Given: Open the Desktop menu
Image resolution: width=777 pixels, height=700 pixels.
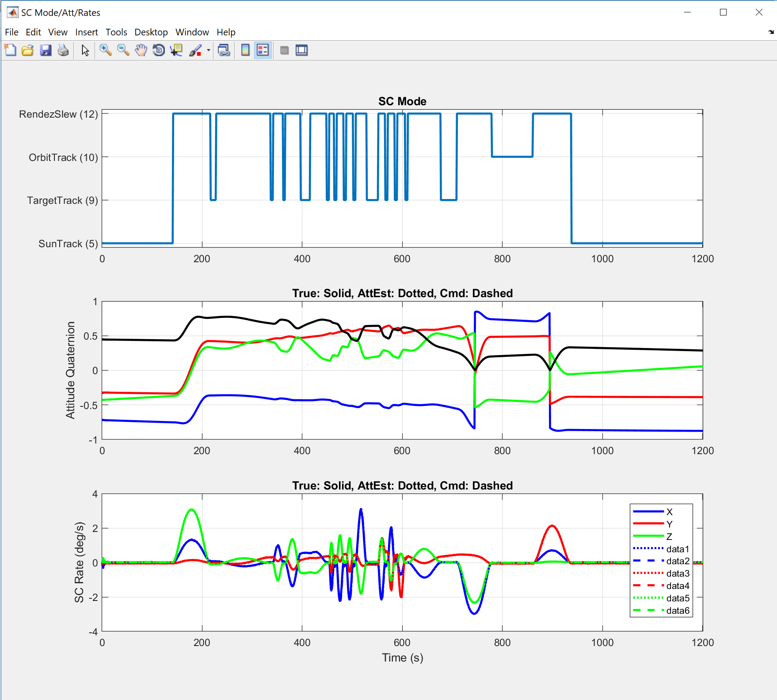Looking at the screenshot, I should [x=151, y=32].
